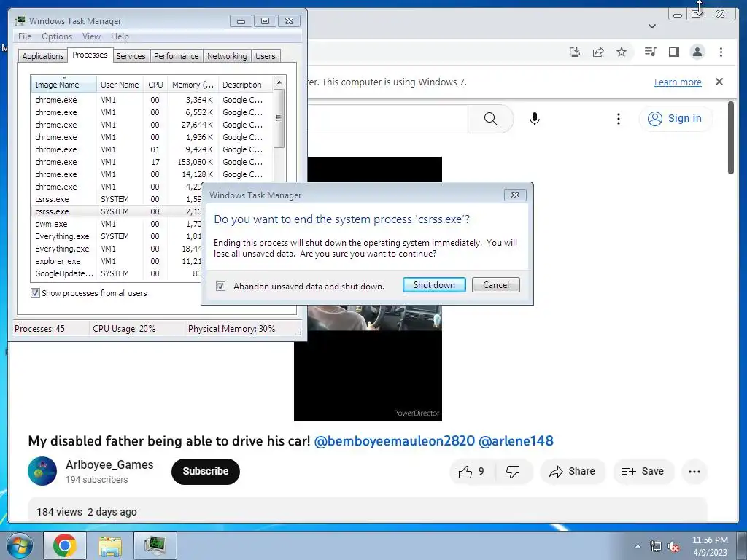Open Task Manager Help menu
The image size is (747, 560).
[x=120, y=36]
